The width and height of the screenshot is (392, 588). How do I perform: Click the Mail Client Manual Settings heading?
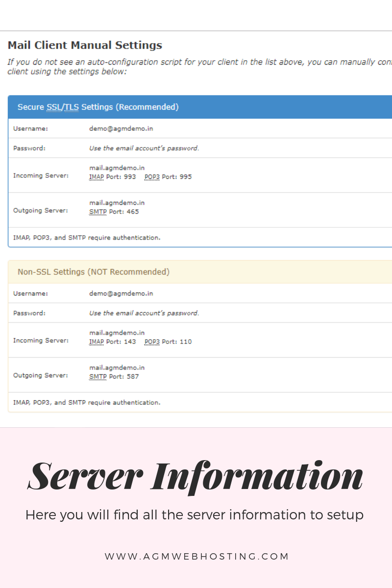point(85,45)
